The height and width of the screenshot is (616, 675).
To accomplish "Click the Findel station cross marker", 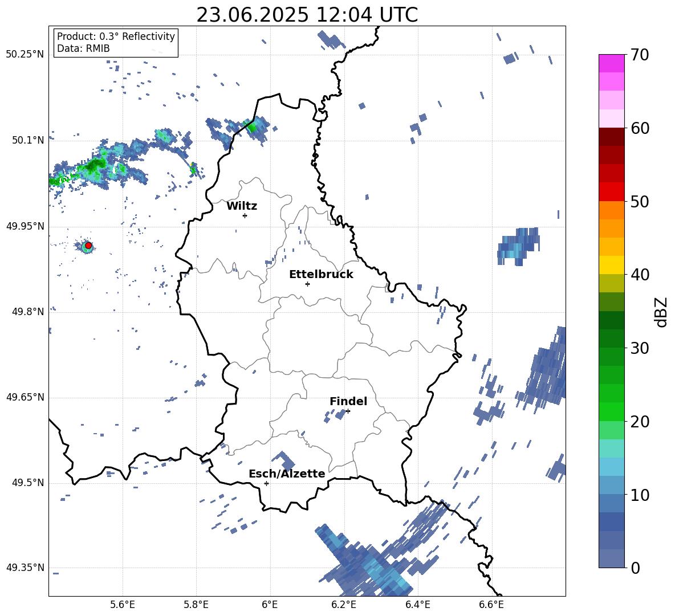I will pyautogui.click(x=348, y=411).
